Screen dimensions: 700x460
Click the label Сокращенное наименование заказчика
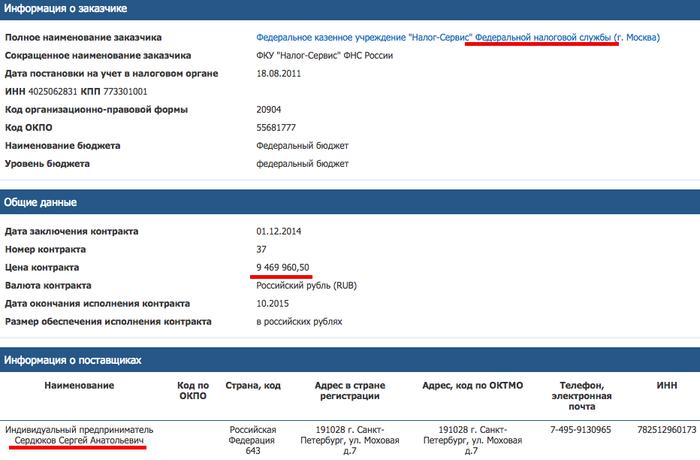(x=98, y=56)
